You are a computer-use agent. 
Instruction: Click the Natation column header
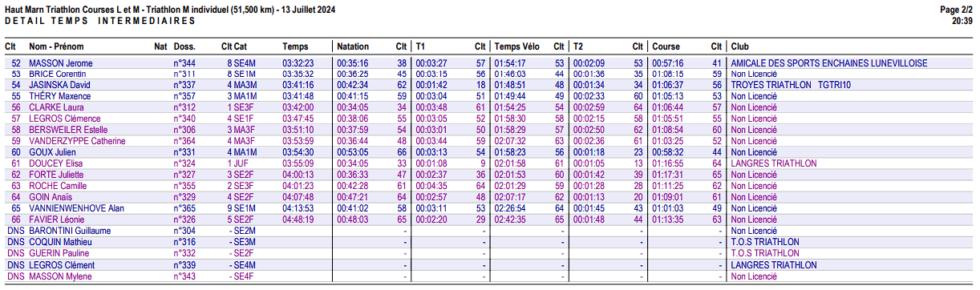coord(354,46)
